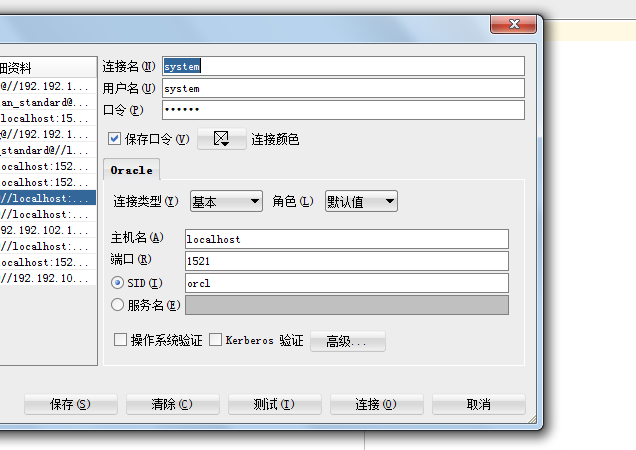636x450 pixels.
Task: Select the 92.192.102.1... connection row
Action: click(x=48, y=230)
